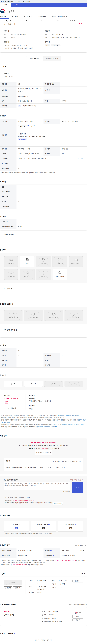Click info icon beside 고용24 입사지원
This screenshot has height=644, width=87.
[76, 524]
